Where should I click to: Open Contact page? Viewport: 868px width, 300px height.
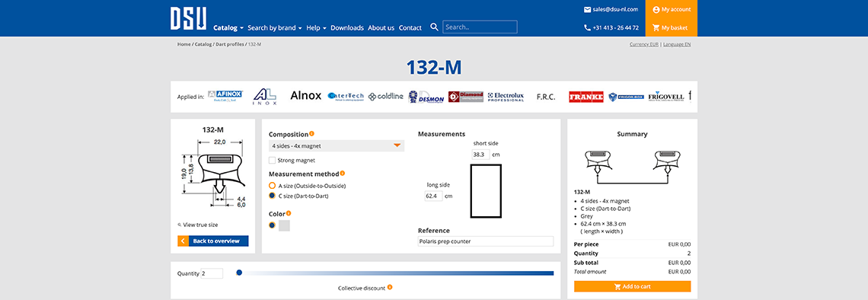[x=410, y=27]
